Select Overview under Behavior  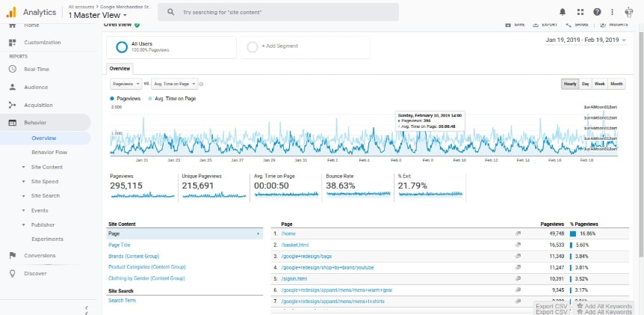[44, 138]
